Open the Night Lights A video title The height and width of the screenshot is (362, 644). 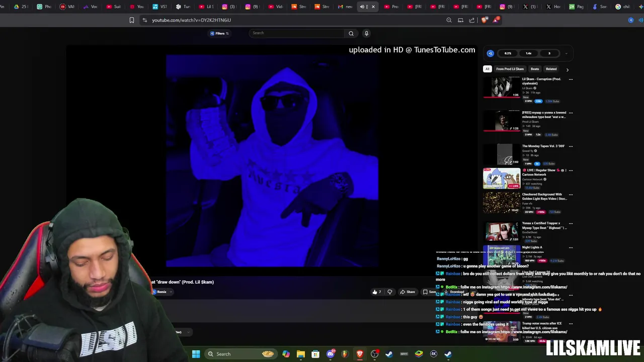[532, 247]
